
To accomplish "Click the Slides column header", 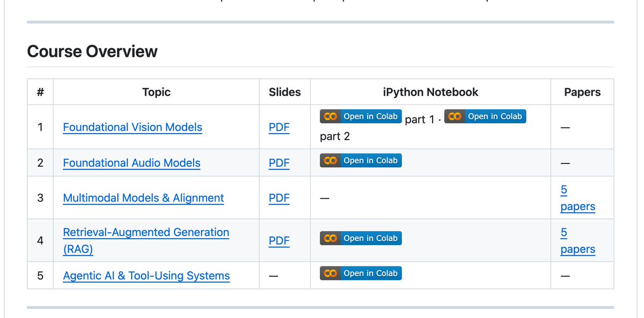I will pyautogui.click(x=284, y=92).
